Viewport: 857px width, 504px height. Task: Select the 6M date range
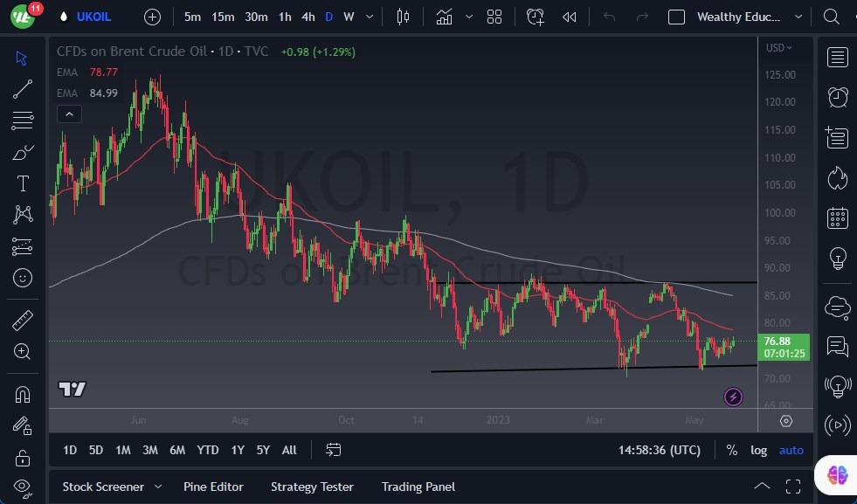(177, 450)
